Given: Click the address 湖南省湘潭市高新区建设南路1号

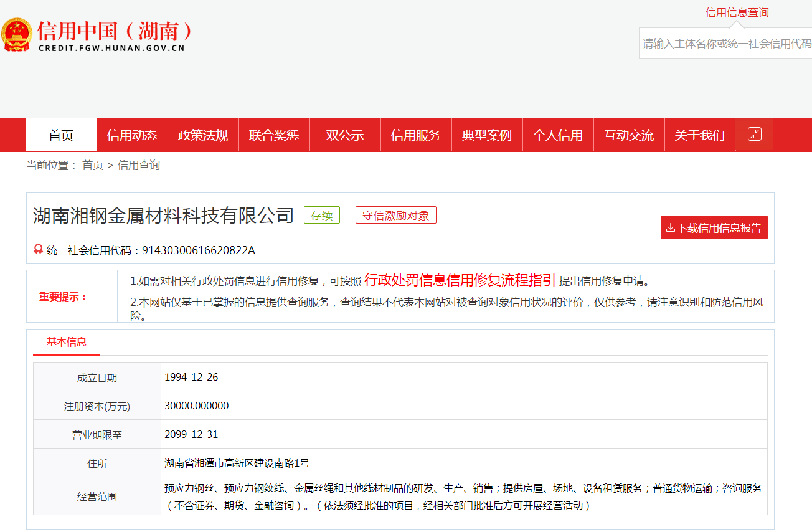Looking at the screenshot, I should click(x=237, y=463).
